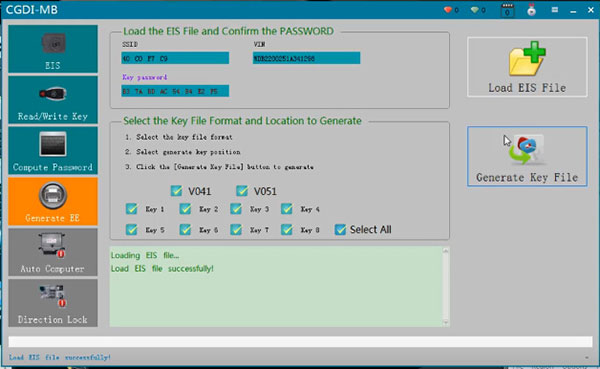Click the scroll-up arrow in log panel
Viewport: 600px width, 369px height.
pyautogui.click(x=445, y=251)
